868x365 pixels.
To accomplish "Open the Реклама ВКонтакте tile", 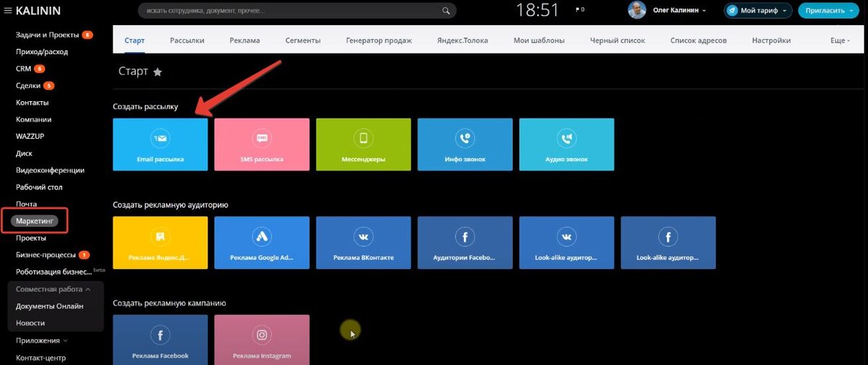I will pos(363,242).
